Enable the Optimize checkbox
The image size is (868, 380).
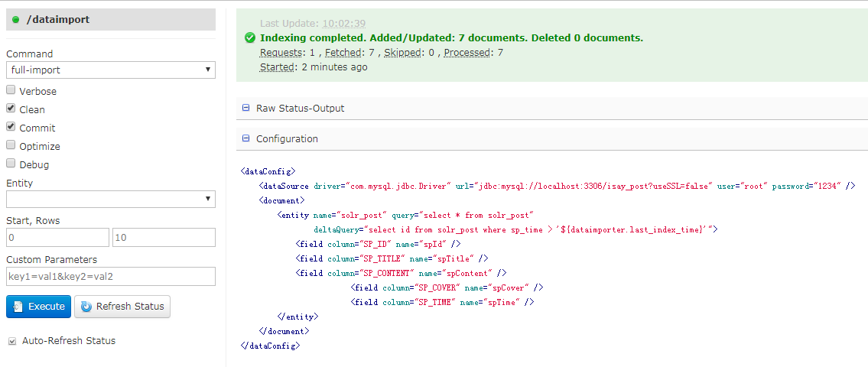click(11, 145)
